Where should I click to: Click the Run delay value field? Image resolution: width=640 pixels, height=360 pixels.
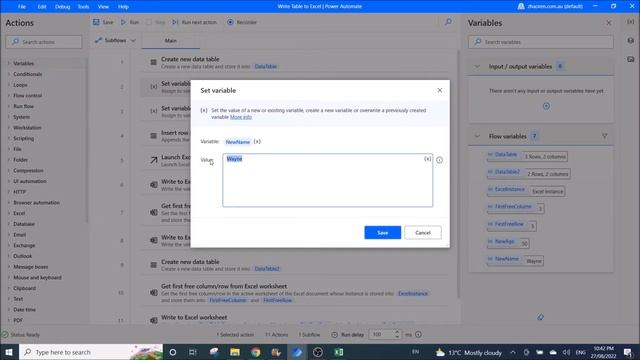pyautogui.click(x=382, y=335)
